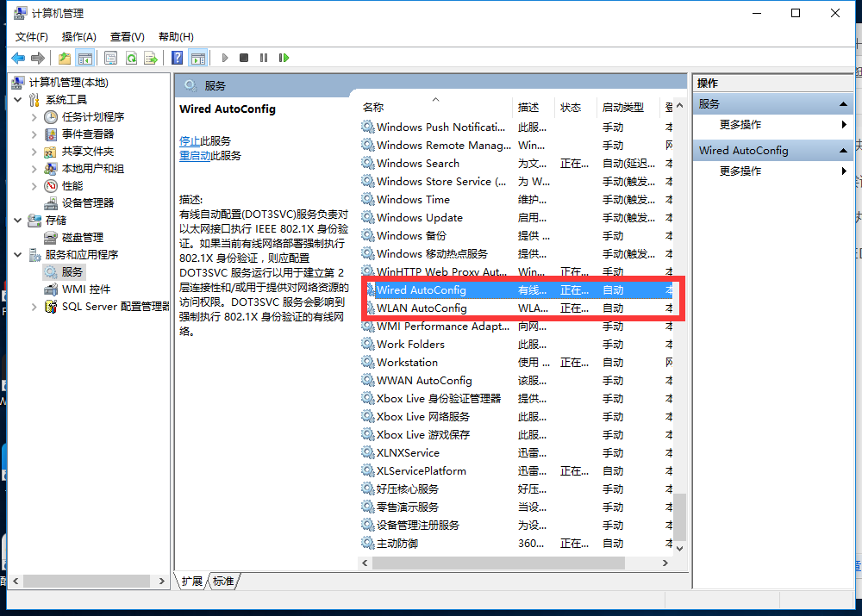Collapse the 存储 tree node
The image size is (862, 616).
point(17,221)
